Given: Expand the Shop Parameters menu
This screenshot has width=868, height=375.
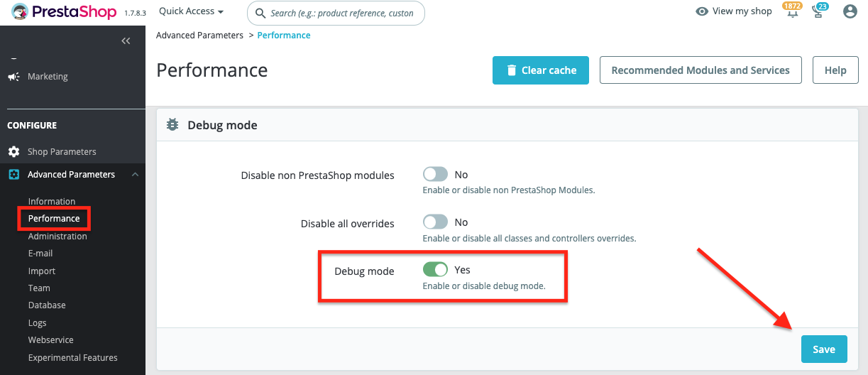Looking at the screenshot, I should pyautogui.click(x=62, y=151).
